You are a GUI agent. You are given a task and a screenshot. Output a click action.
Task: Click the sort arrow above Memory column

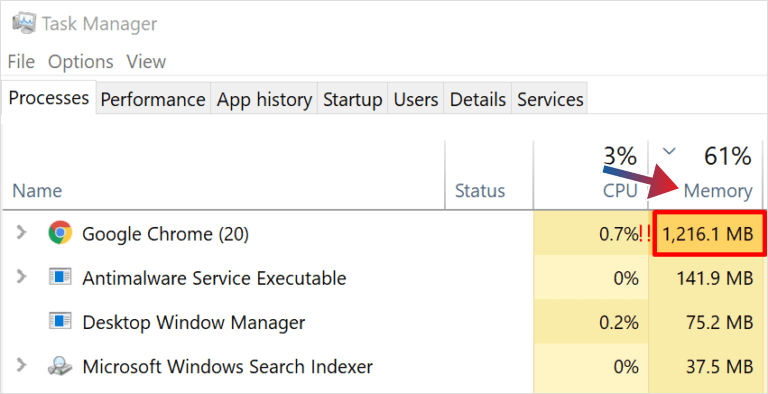click(x=669, y=152)
